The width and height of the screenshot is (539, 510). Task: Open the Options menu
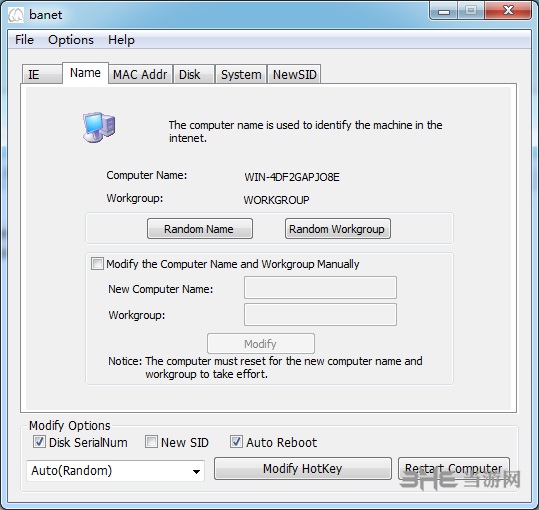coord(71,40)
